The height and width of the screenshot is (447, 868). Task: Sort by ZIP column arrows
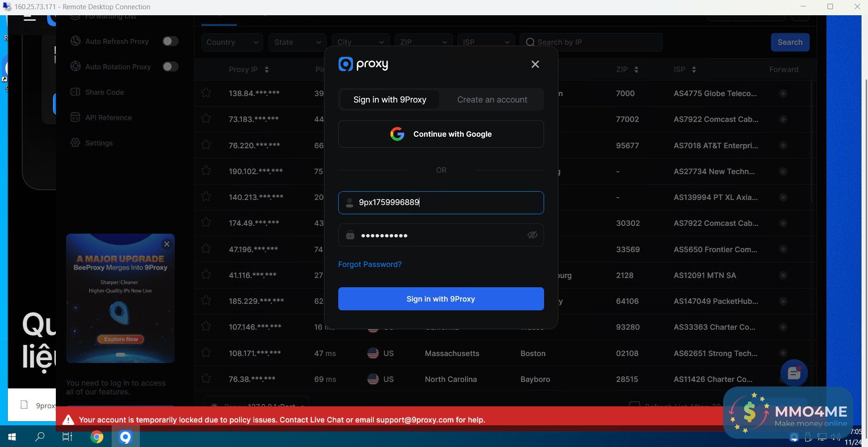pos(636,70)
